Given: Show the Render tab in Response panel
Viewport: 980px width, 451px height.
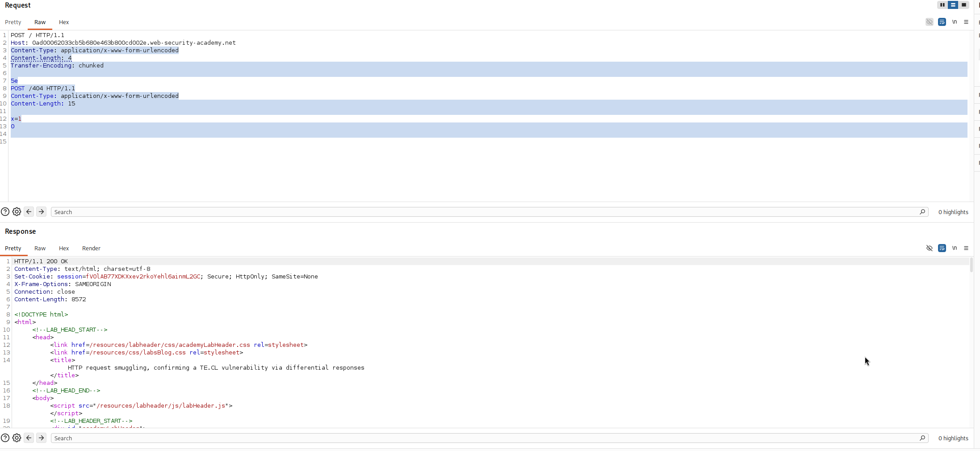Looking at the screenshot, I should click(x=91, y=249).
